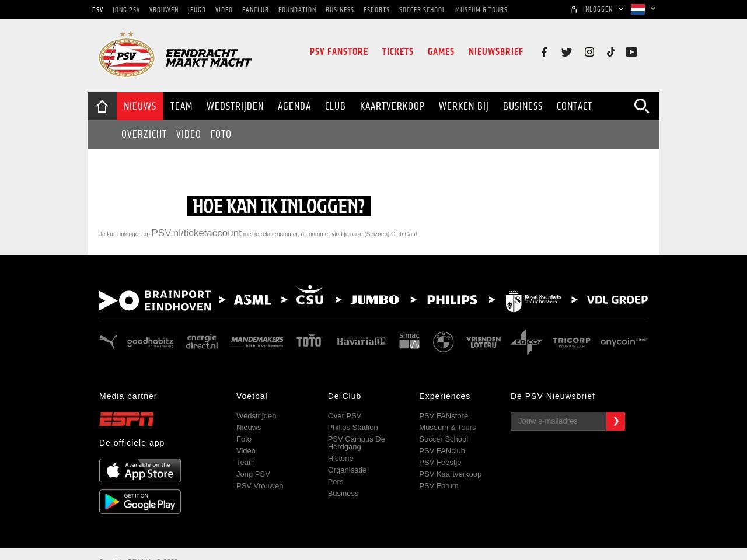Open Esports in top bar
Image resolution: width=747 pixels, height=560 pixels.
(x=376, y=10)
